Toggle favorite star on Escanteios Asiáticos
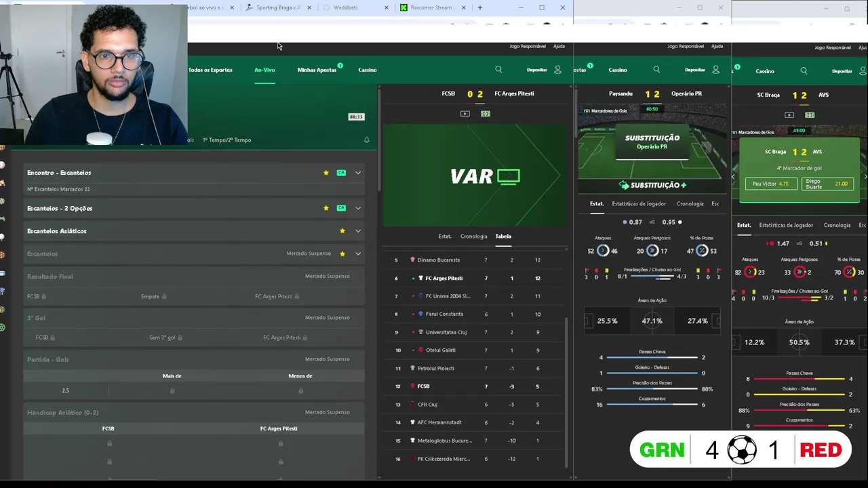The width and height of the screenshot is (868, 488). click(x=342, y=231)
